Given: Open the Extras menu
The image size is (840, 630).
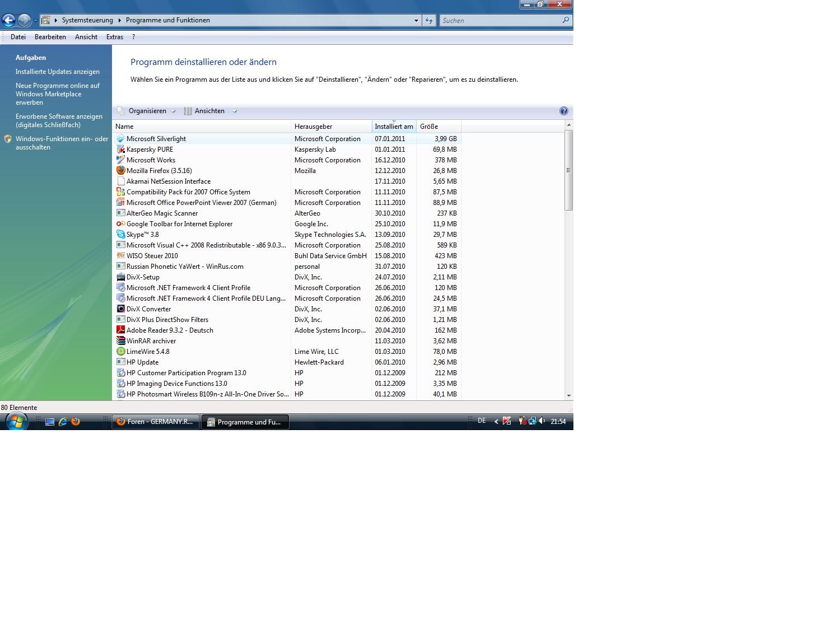Looking at the screenshot, I should pos(115,37).
